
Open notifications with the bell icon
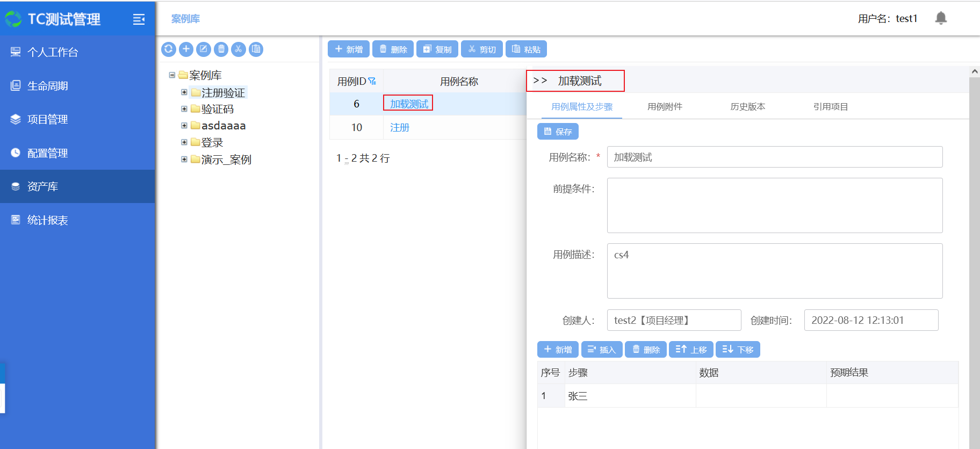click(x=941, y=18)
